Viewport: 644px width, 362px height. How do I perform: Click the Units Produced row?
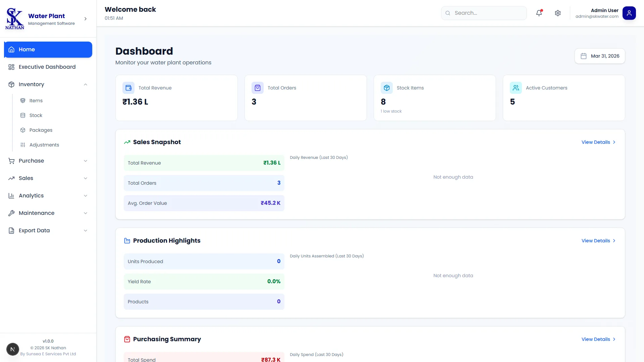tap(204, 261)
